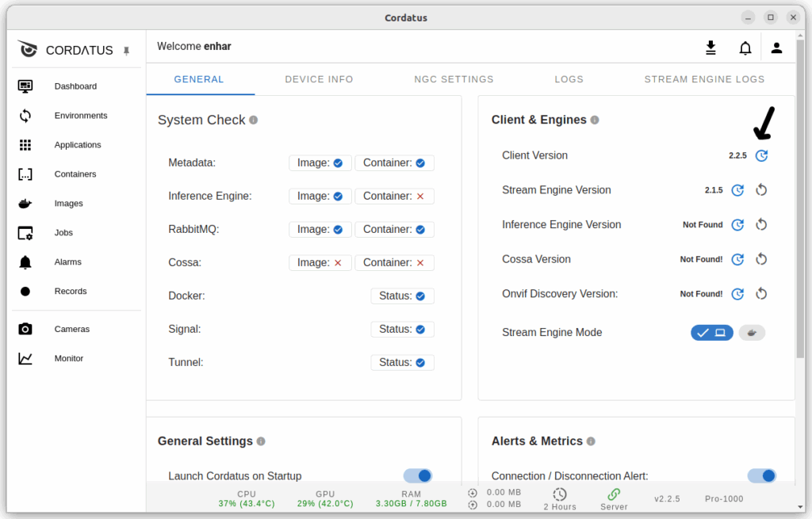Restart Stream Engine using the circular arrow icon
This screenshot has width=812, height=519.
[761, 190]
